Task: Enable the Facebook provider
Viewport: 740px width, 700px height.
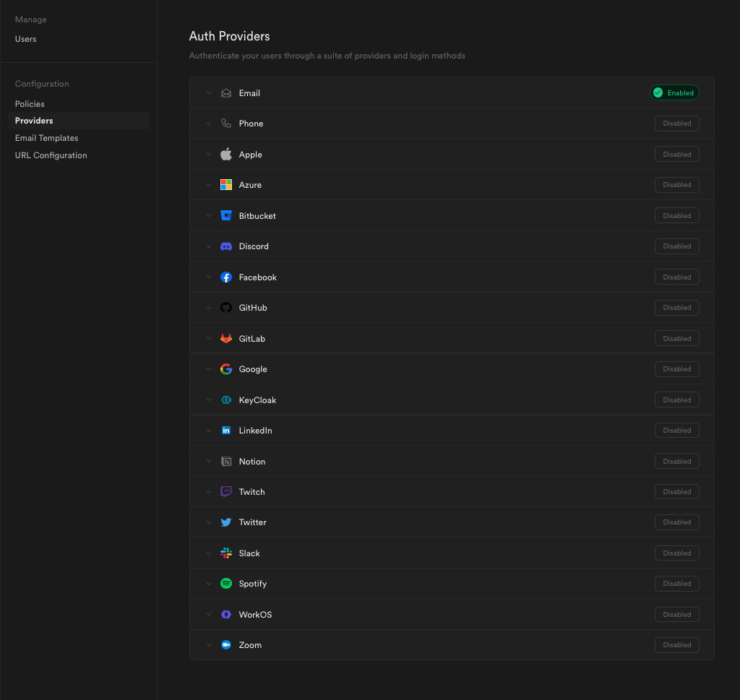Action: point(676,277)
